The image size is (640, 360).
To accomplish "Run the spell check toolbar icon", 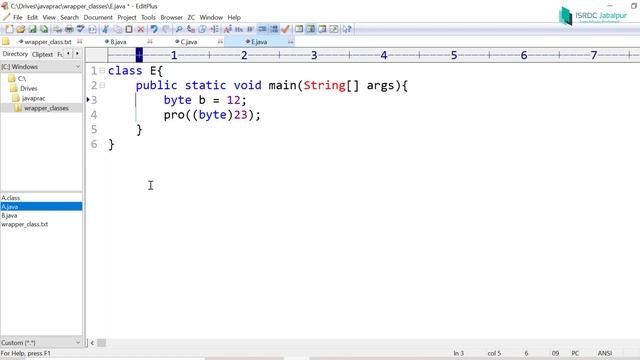I will click(80, 29).
